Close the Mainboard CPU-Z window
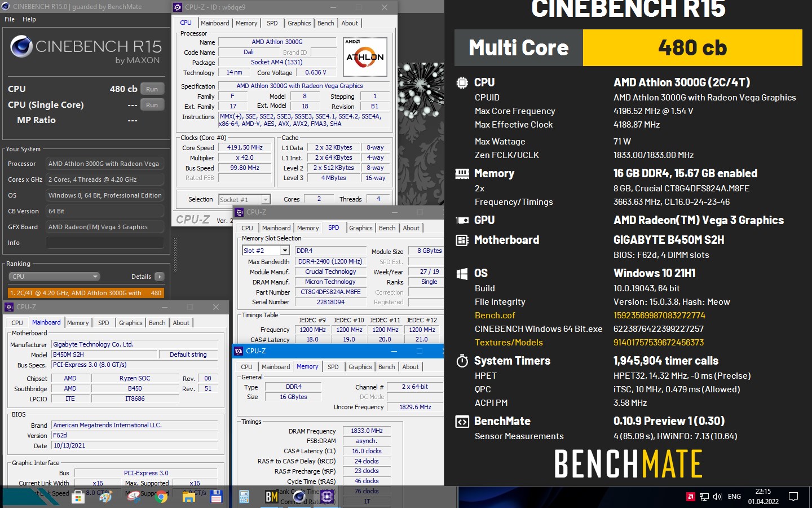This screenshot has width=812, height=508. pos(215,307)
